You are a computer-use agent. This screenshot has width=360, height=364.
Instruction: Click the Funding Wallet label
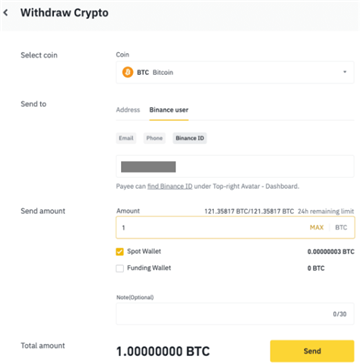pyautogui.click(x=149, y=268)
